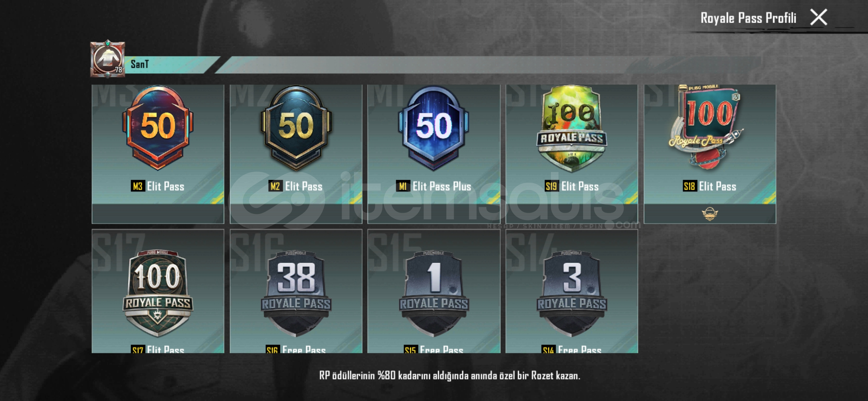Select the M2 Elit Pass gold 50 badge
Image resolution: width=868 pixels, height=401 pixels.
296,127
